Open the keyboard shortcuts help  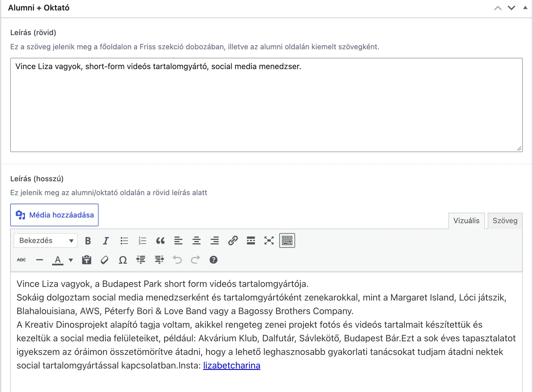[214, 260]
